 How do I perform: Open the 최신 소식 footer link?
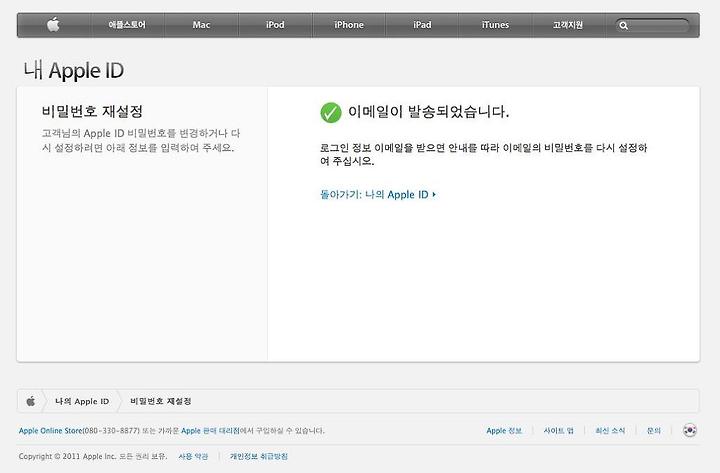tap(610, 431)
